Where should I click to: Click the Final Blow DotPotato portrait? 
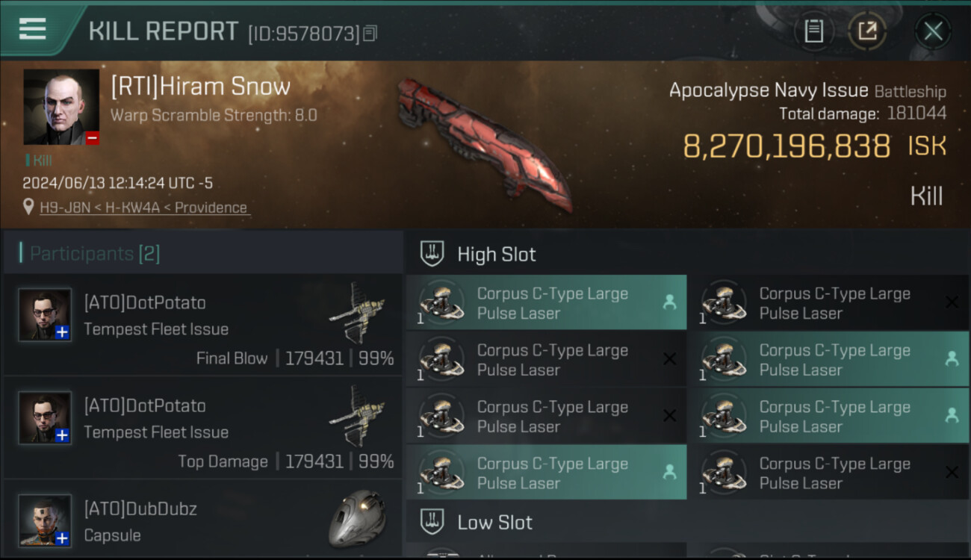45,315
